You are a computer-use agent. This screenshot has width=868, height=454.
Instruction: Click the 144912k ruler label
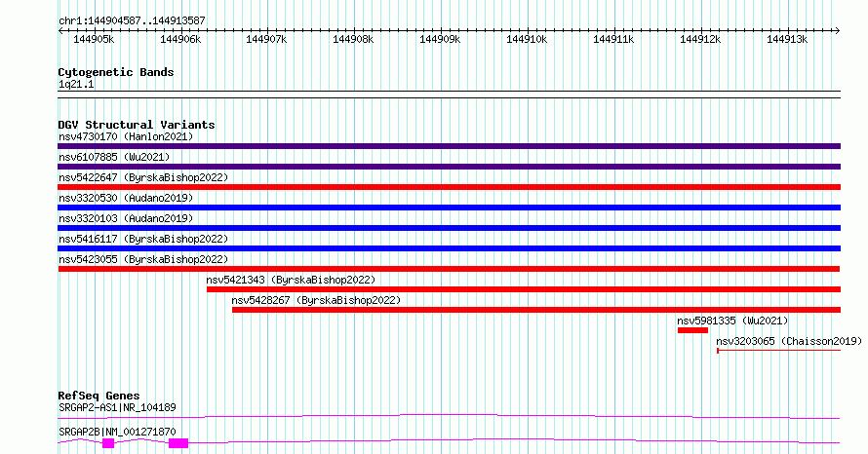pos(700,39)
